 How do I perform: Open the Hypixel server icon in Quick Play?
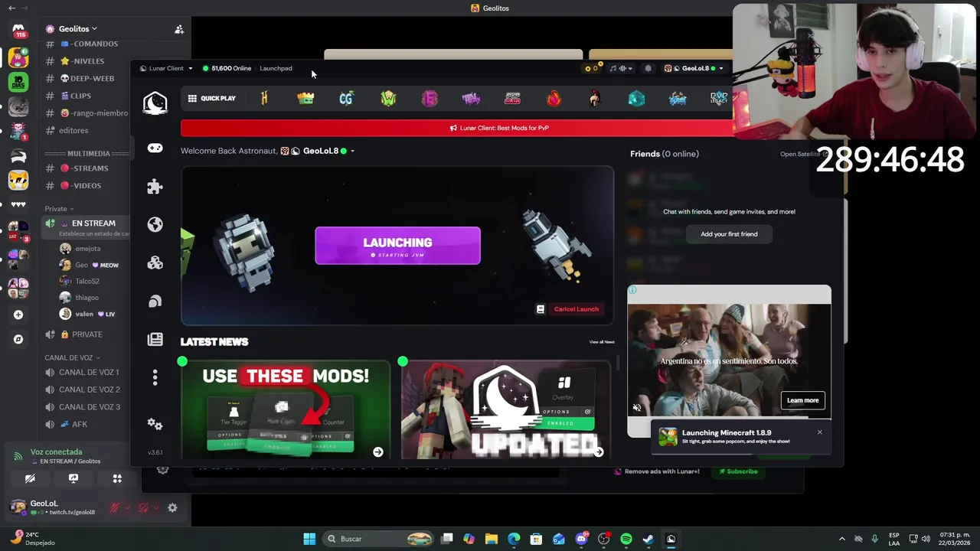264,98
